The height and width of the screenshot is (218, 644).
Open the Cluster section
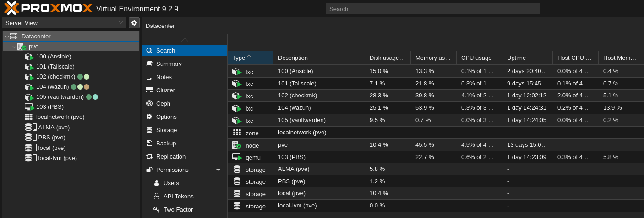pos(185,90)
